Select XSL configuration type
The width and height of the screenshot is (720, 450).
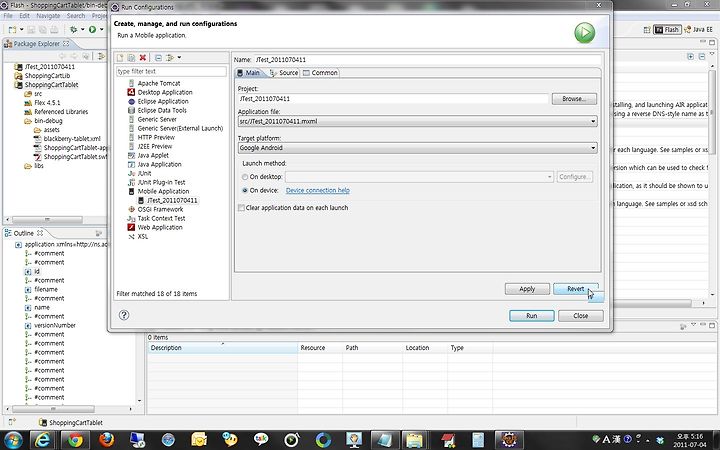tap(143, 236)
